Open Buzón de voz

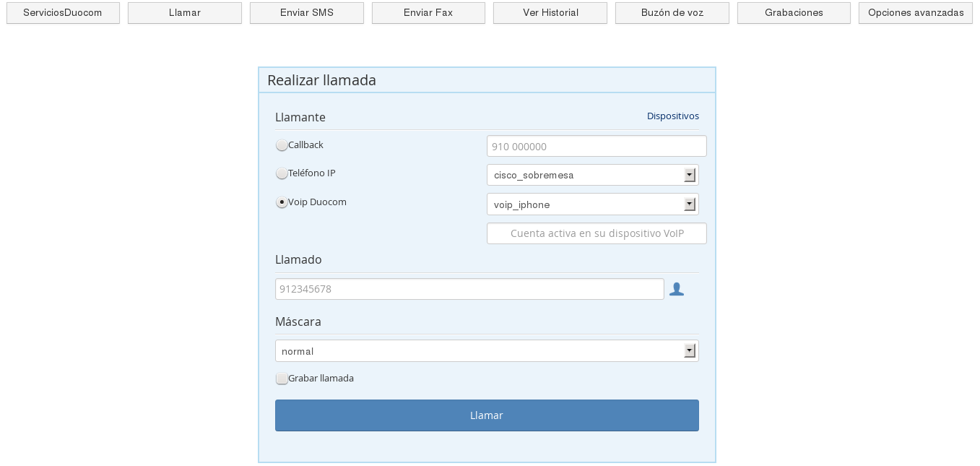coord(672,12)
